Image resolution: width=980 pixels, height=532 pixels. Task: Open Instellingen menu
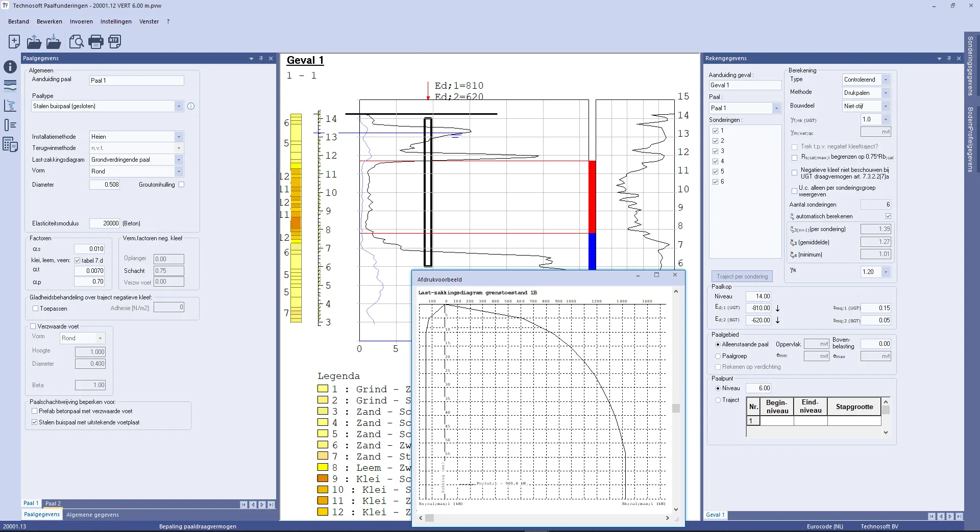coord(116,21)
